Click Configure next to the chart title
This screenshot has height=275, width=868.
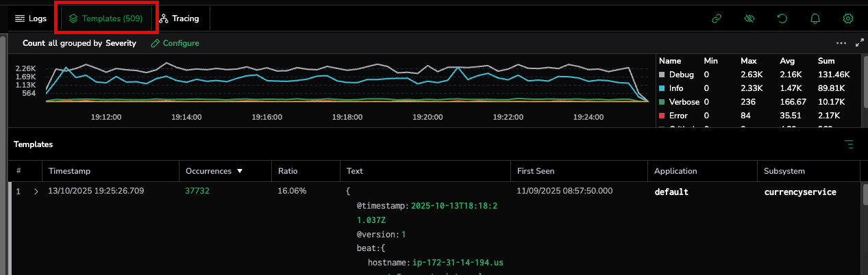click(x=175, y=43)
